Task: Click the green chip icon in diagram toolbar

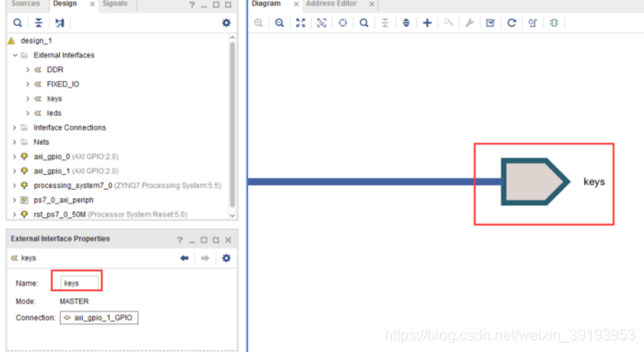Action: click(x=554, y=23)
